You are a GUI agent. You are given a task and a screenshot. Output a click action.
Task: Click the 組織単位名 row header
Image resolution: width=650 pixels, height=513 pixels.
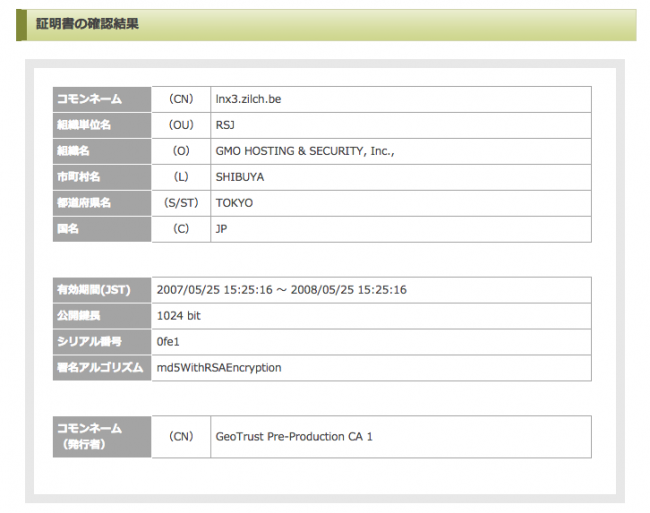tap(102, 125)
